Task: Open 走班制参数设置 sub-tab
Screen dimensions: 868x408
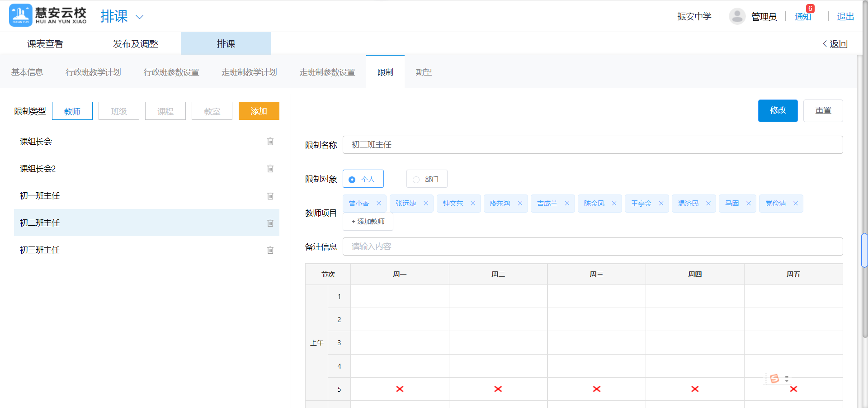Action: 327,72
